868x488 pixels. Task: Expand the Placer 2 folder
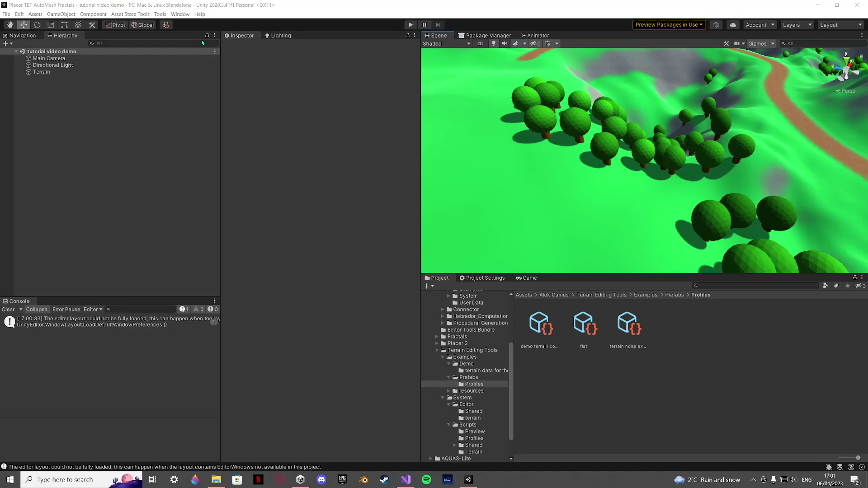[437, 343]
